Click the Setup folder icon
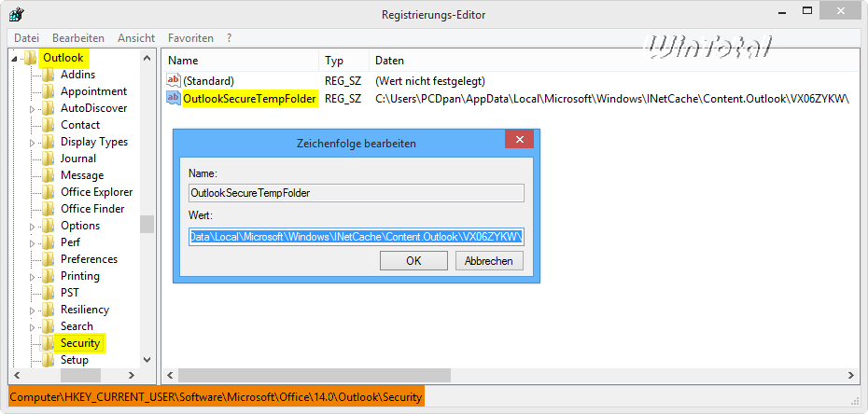The height and width of the screenshot is (414, 868). (49, 360)
